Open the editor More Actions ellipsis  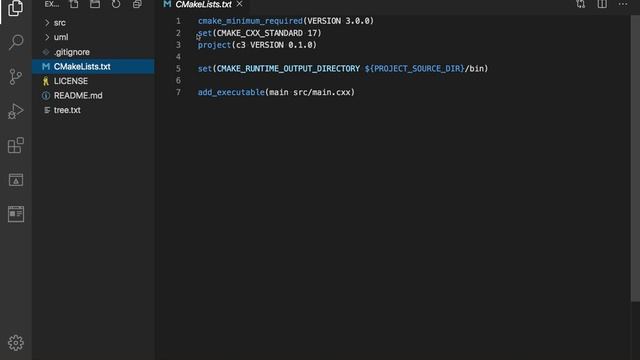622,4
